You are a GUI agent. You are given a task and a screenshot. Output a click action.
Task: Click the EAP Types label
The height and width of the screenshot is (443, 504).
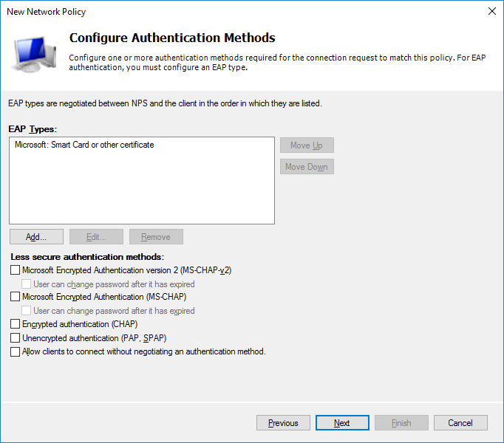point(33,128)
